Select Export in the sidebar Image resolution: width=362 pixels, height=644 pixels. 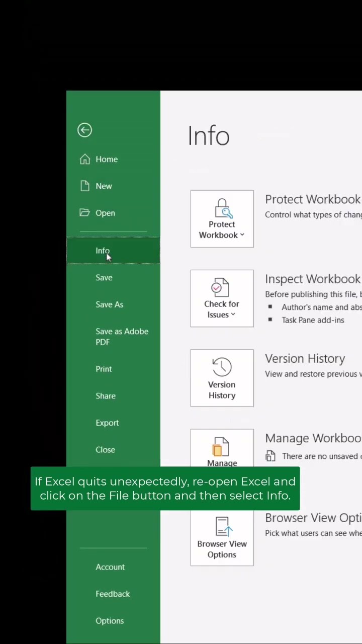coord(113,423)
